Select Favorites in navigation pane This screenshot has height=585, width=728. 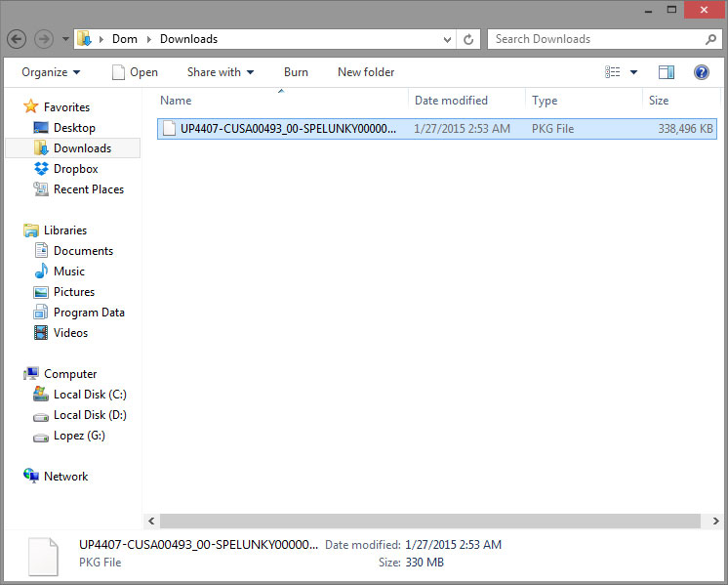[66, 106]
